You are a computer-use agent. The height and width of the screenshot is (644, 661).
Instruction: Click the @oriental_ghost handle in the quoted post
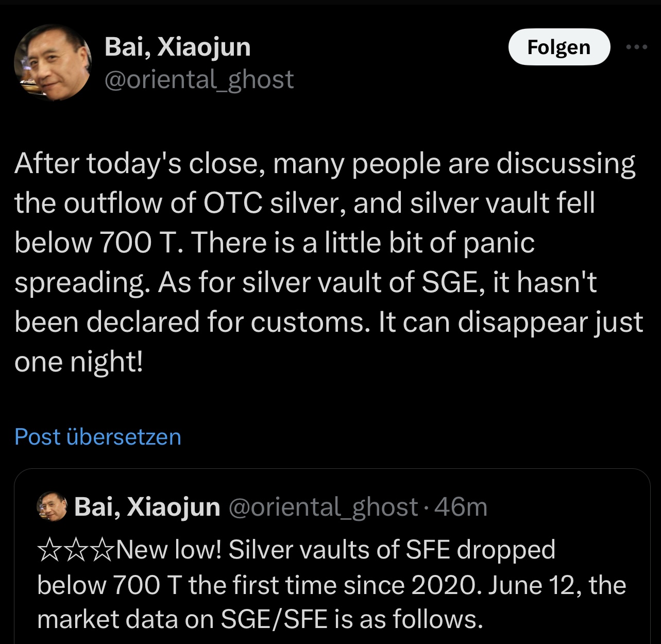click(x=323, y=507)
